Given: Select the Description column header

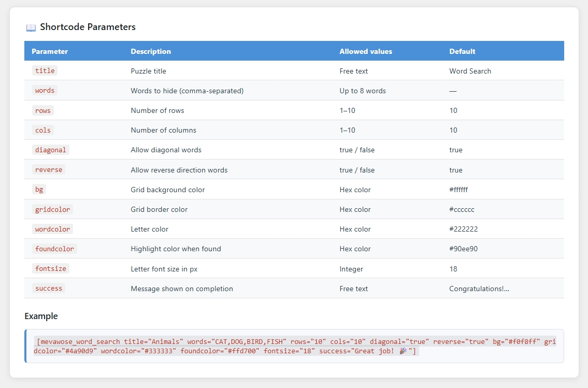Looking at the screenshot, I should point(151,51).
